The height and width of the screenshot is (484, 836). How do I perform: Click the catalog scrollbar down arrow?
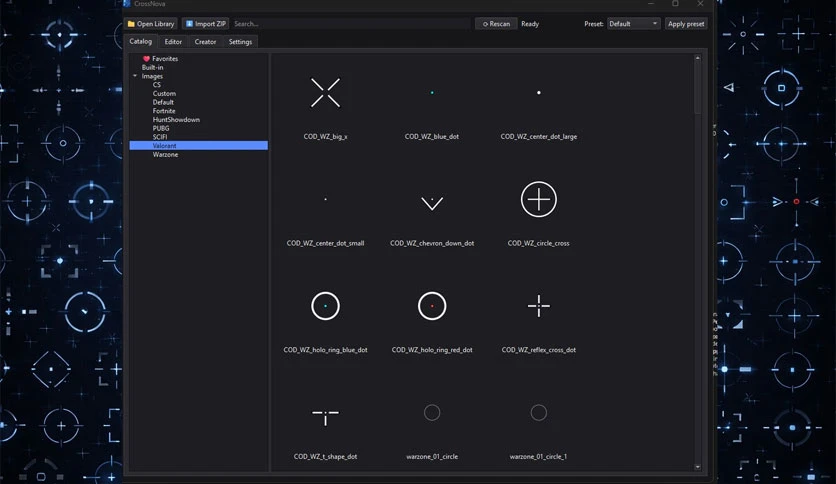pos(697,467)
